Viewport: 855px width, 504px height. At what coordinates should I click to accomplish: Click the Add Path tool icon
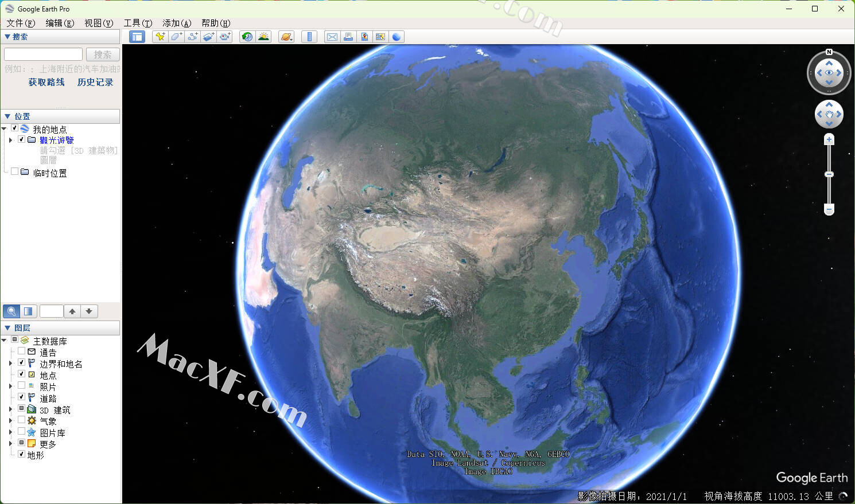click(193, 37)
